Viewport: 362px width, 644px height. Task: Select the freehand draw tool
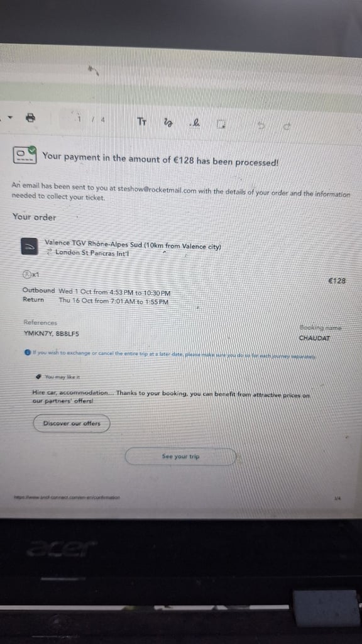click(168, 123)
